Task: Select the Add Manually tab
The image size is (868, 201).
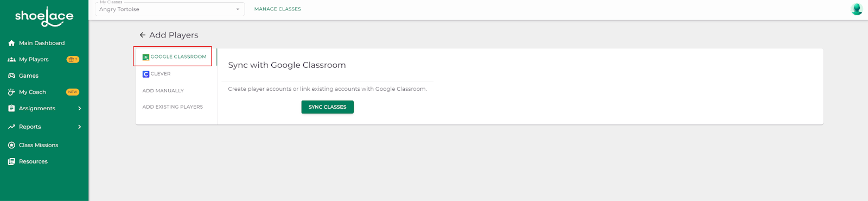Action: (x=163, y=91)
